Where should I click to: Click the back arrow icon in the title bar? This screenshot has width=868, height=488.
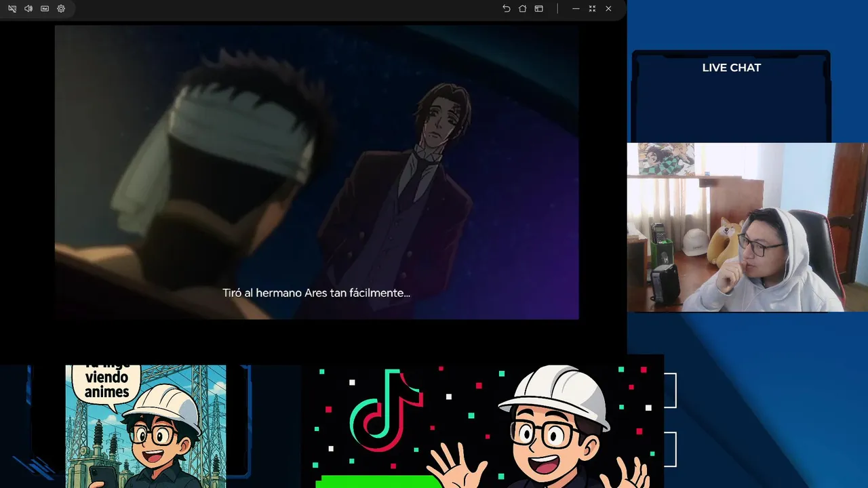point(506,9)
